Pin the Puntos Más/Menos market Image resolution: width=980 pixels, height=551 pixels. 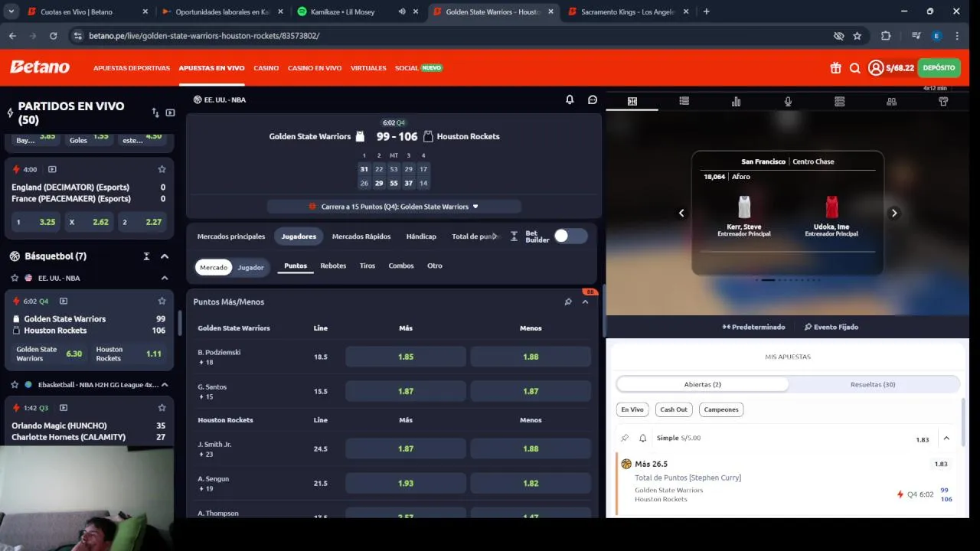568,302
